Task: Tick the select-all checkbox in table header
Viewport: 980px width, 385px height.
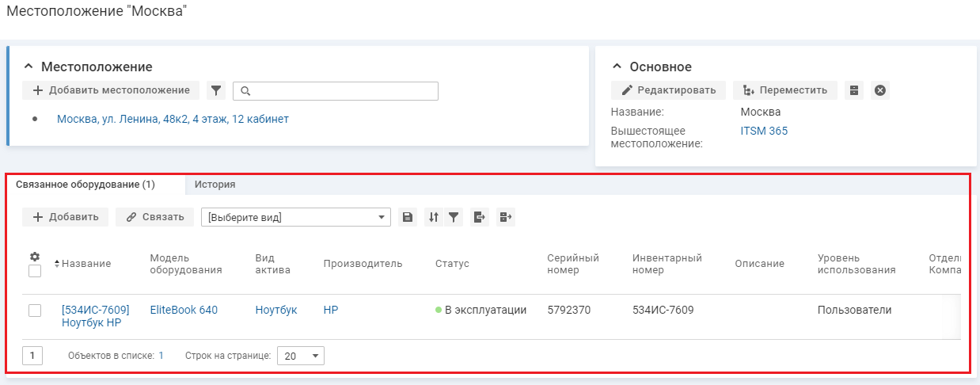Action: click(35, 272)
